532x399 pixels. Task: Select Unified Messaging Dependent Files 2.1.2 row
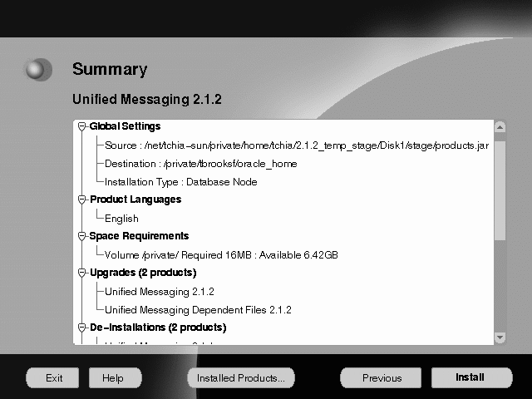[198, 310]
